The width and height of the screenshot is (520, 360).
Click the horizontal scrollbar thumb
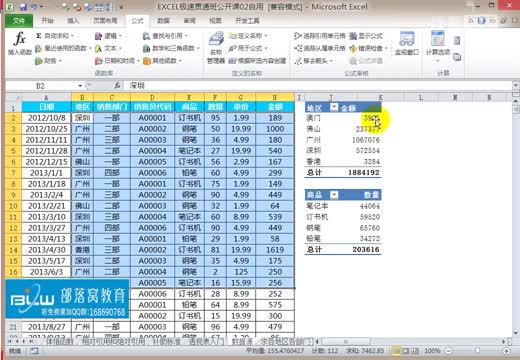[345, 341]
